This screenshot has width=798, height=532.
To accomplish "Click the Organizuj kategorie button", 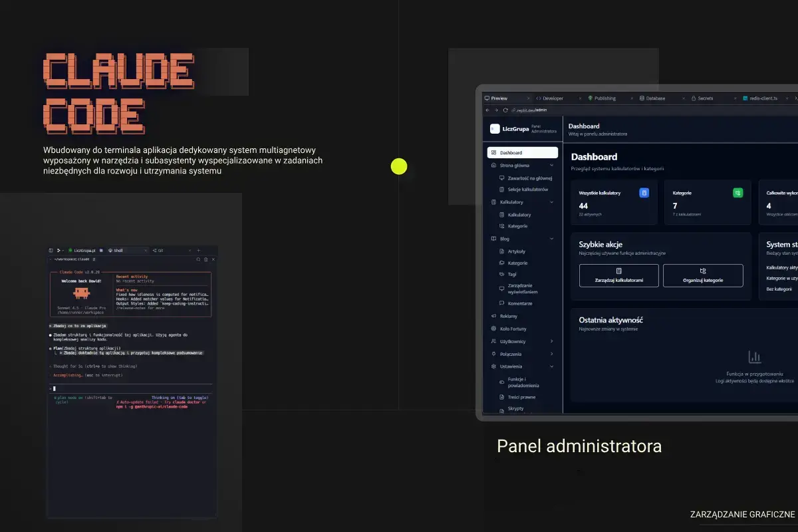I will pos(703,275).
